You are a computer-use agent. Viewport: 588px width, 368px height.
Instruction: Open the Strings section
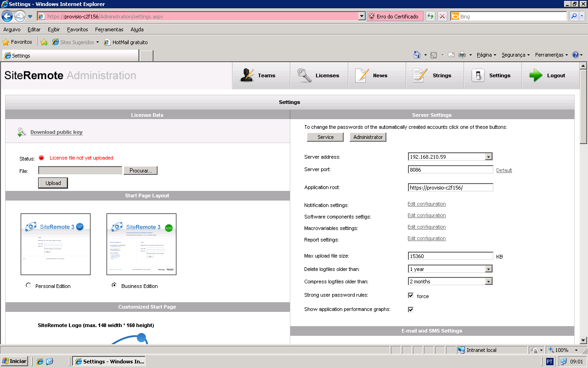click(435, 75)
